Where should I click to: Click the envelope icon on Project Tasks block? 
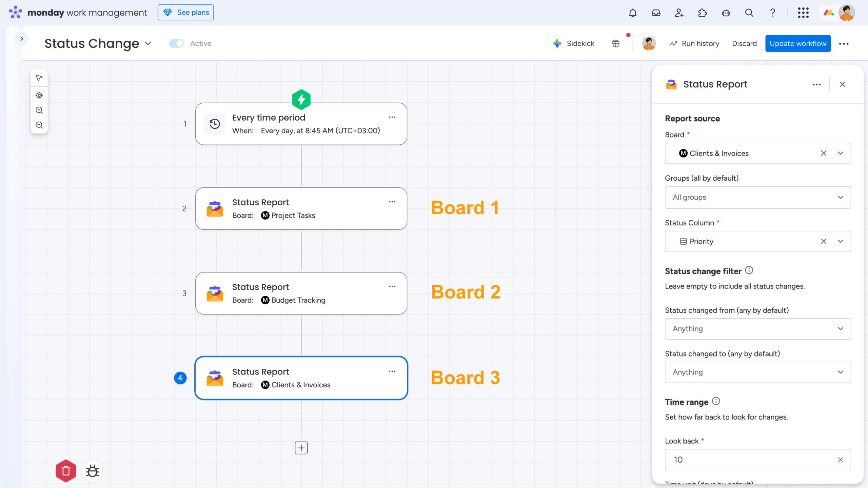215,208
